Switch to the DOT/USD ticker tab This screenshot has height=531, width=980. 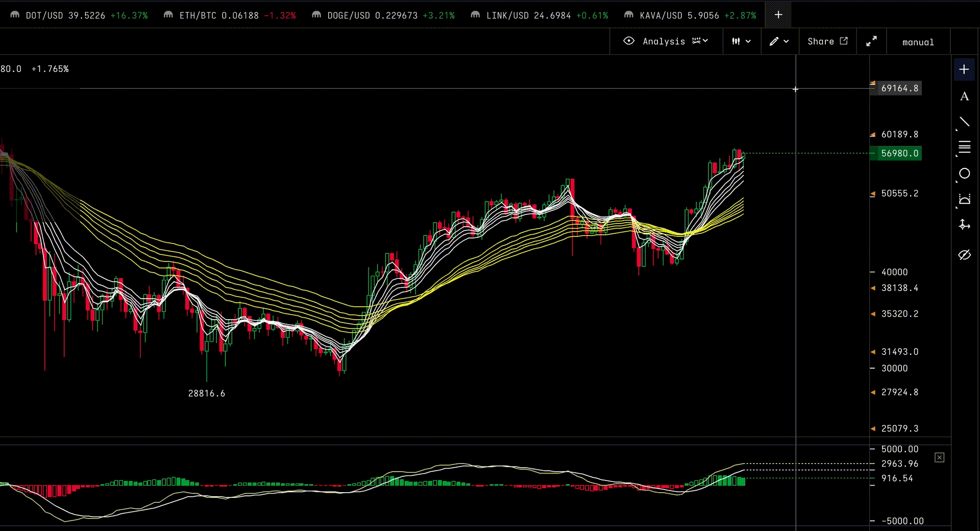79,15
